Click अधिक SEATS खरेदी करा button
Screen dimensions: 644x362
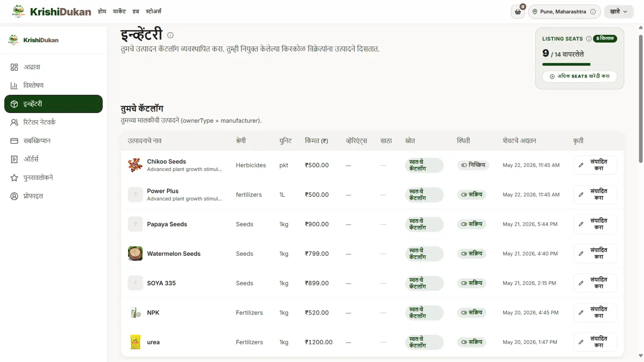coord(580,76)
